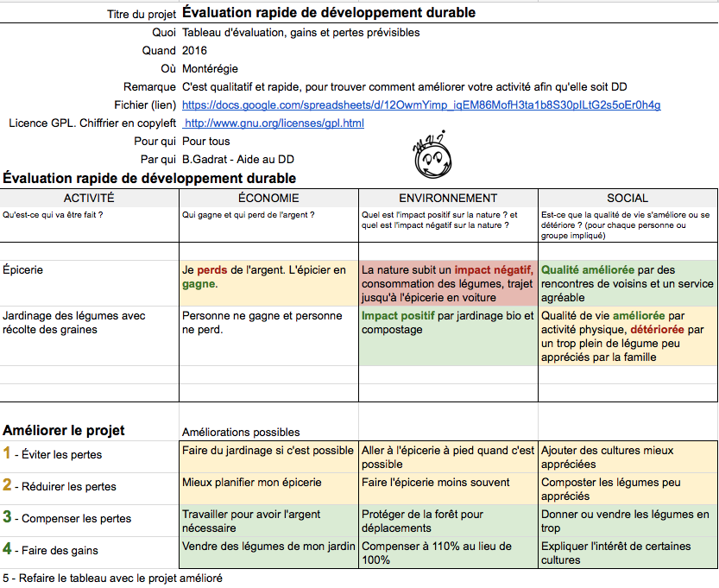Select the '2016' value cell

point(194,50)
